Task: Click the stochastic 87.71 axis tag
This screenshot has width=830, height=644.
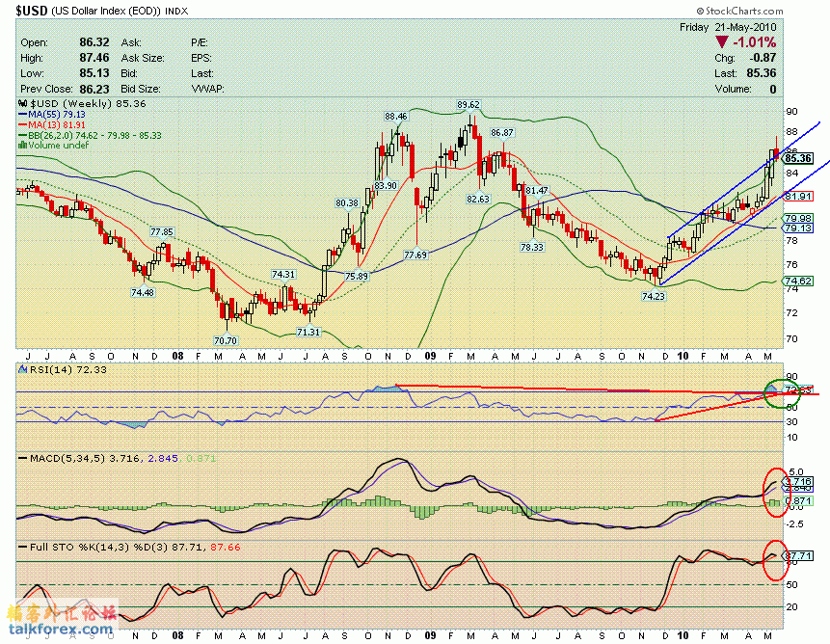Action: 798,555
